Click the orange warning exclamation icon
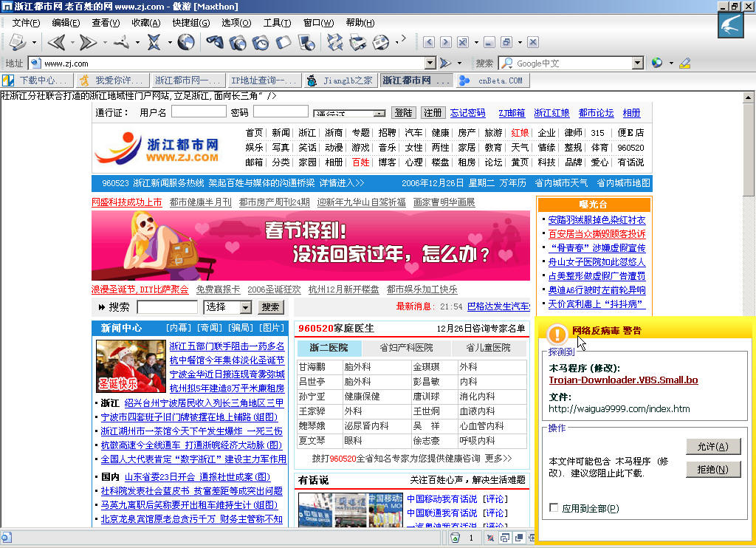Image resolution: width=756 pixels, height=548 pixels. tap(557, 334)
